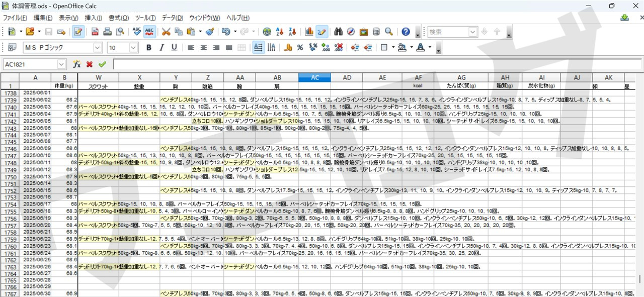Open the データ menu
The image size is (644, 297).
173,18
